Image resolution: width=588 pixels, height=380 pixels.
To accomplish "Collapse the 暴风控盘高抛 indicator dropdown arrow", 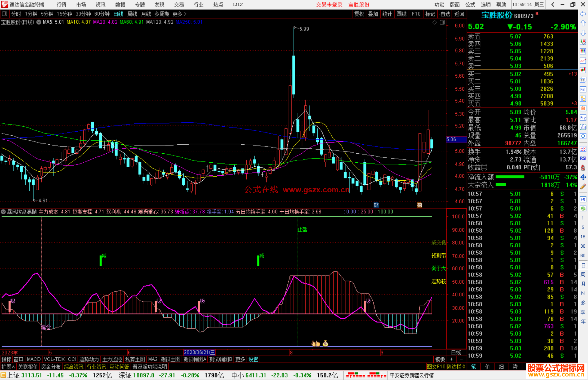I will [x=4, y=212].
